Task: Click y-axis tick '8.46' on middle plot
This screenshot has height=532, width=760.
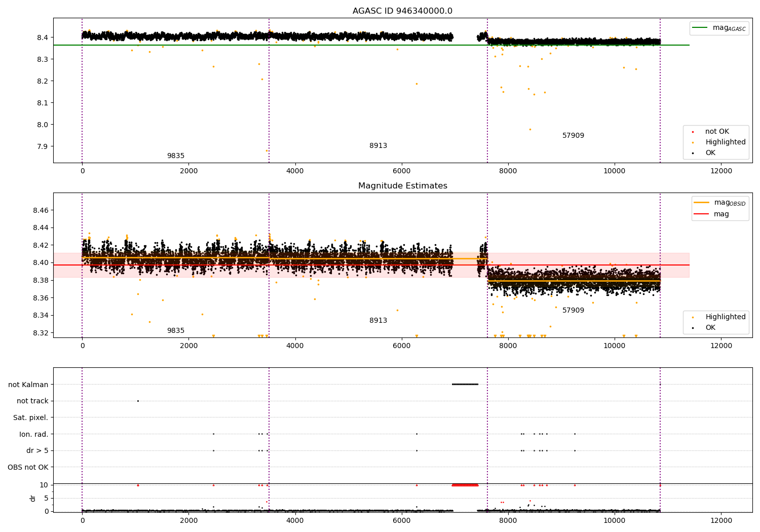Action: [41, 210]
